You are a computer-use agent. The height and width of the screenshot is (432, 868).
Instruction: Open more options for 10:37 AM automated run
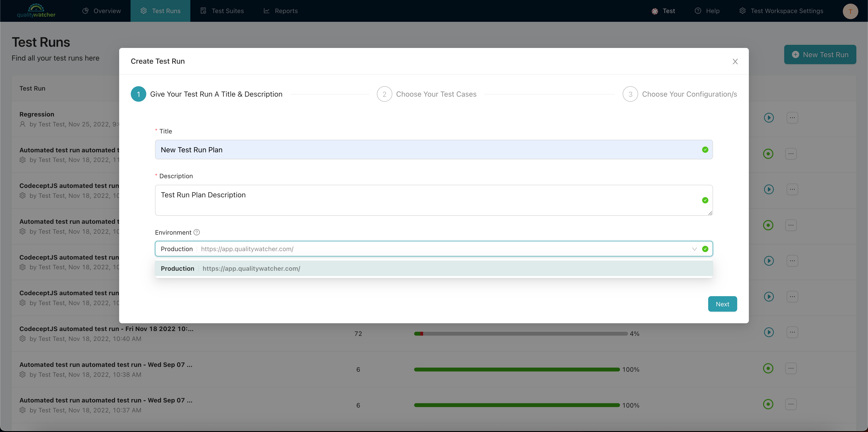click(x=791, y=404)
